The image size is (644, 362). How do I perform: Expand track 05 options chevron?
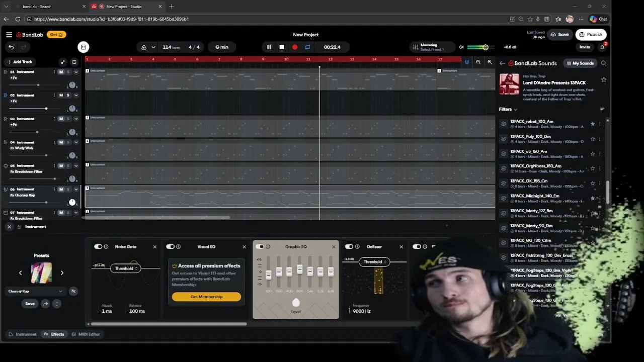click(x=76, y=166)
